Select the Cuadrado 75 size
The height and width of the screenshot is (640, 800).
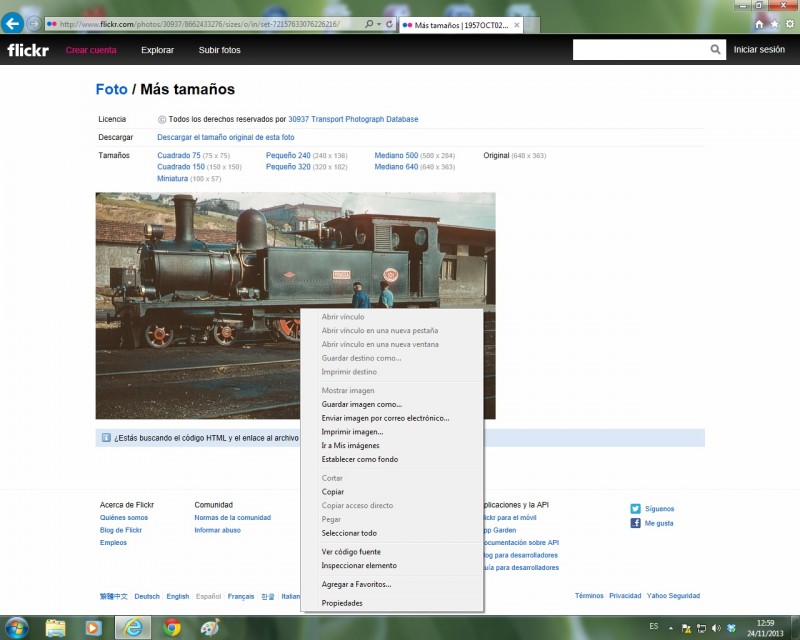tap(179, 156)
